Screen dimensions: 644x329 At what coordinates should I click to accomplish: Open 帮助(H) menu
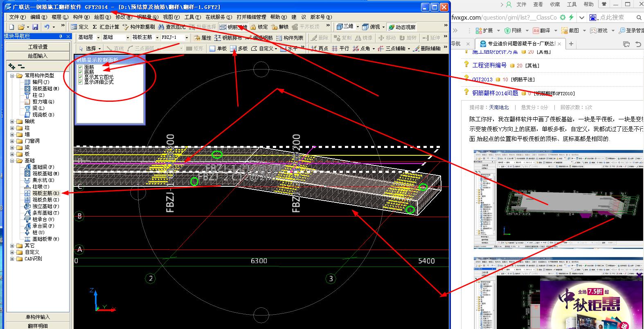(x=278, y=17)
